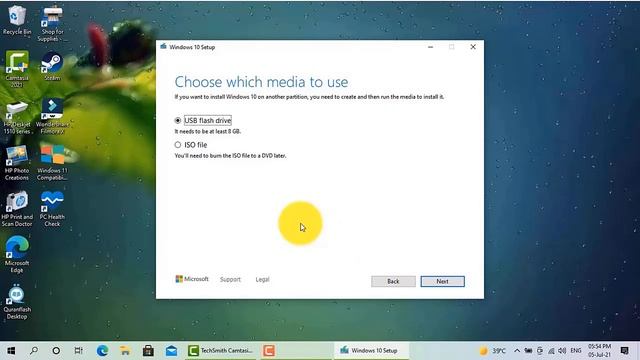Open Wondershare Filmora desktop icon
The width and height of the screenshot is (640, 360).
(52, 116)
